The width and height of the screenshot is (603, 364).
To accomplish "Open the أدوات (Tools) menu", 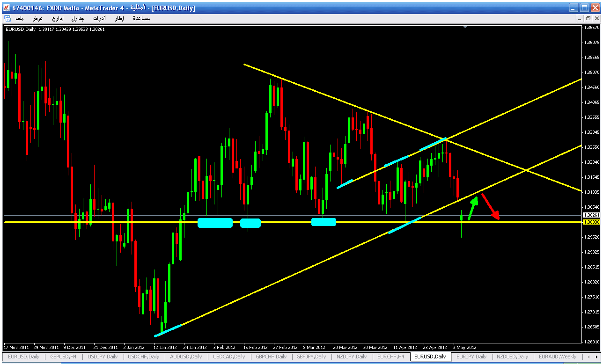I will 99,19.
